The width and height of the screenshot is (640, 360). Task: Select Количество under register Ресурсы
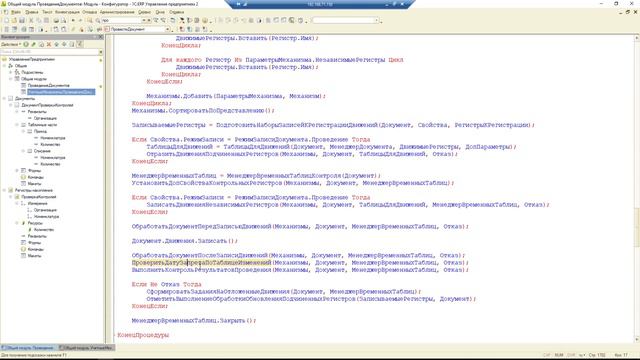point(44,229)
